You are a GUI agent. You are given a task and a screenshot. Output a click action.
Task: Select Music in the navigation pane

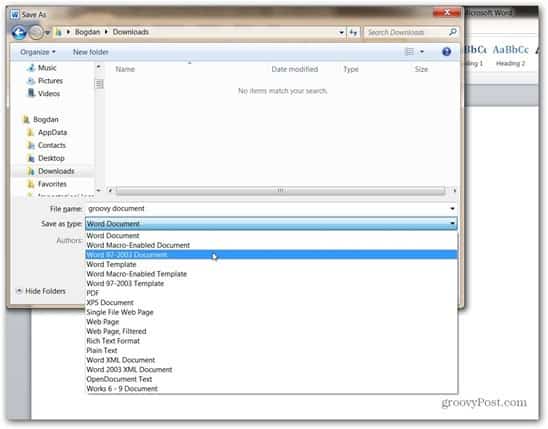[47, 68]
